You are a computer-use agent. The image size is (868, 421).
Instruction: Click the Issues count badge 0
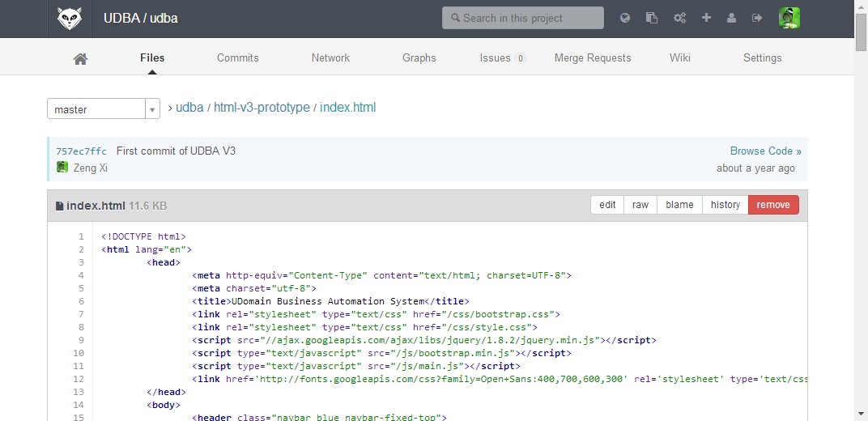(x=520, y=58)
